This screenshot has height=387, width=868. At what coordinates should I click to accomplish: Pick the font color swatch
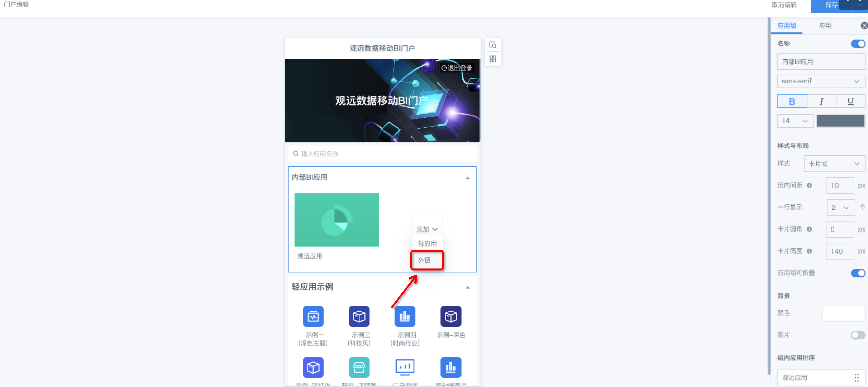(840, 121)
